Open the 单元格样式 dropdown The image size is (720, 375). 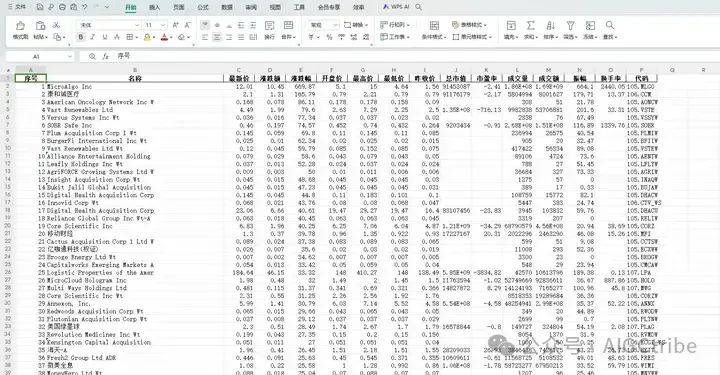pos(472,37)
